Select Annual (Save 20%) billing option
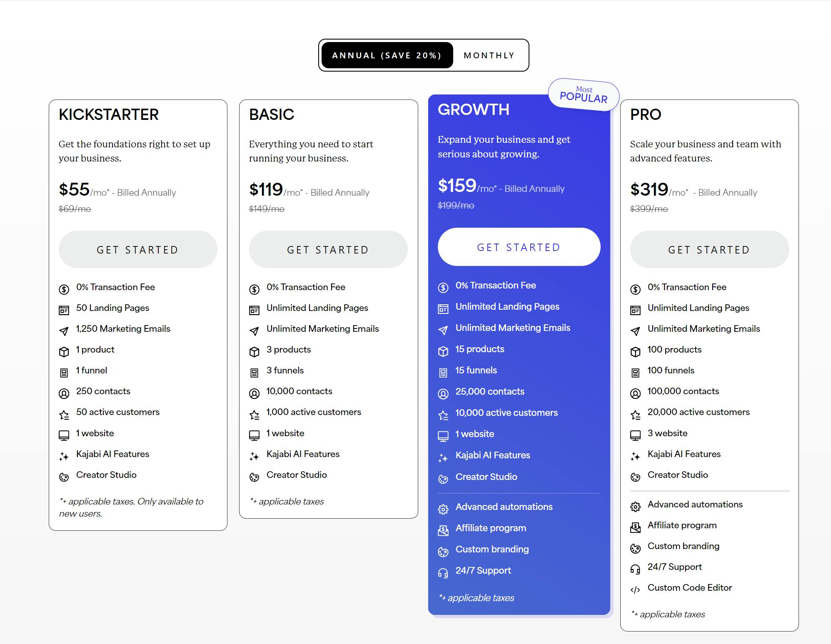This screenshot has width=831, height=644. pyautogui.click(x=387, y=55)
